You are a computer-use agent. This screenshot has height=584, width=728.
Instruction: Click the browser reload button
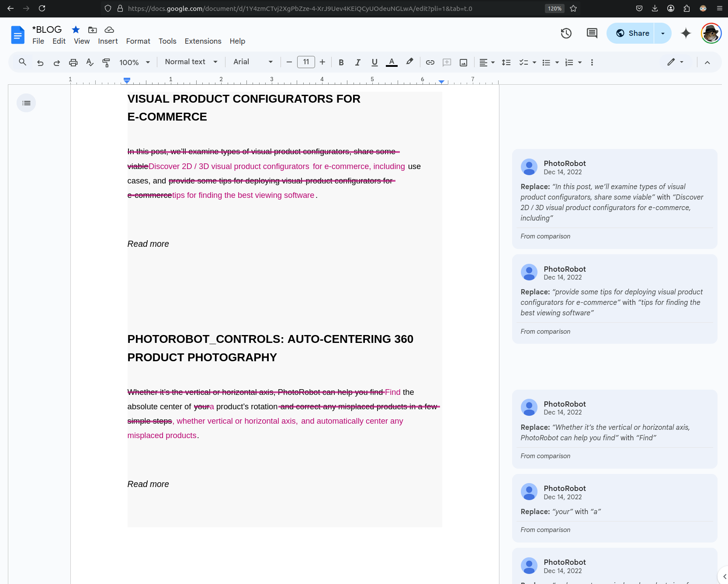[42, 8]
